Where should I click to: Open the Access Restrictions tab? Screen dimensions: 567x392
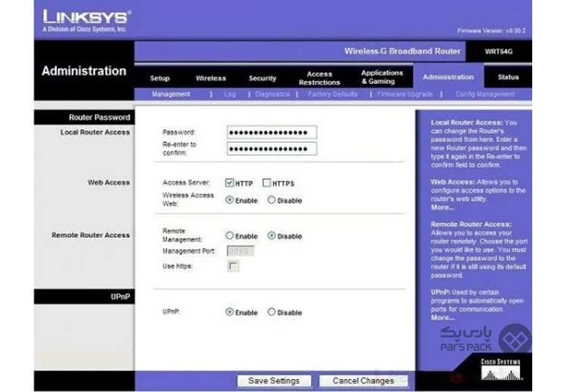(319, 78)
